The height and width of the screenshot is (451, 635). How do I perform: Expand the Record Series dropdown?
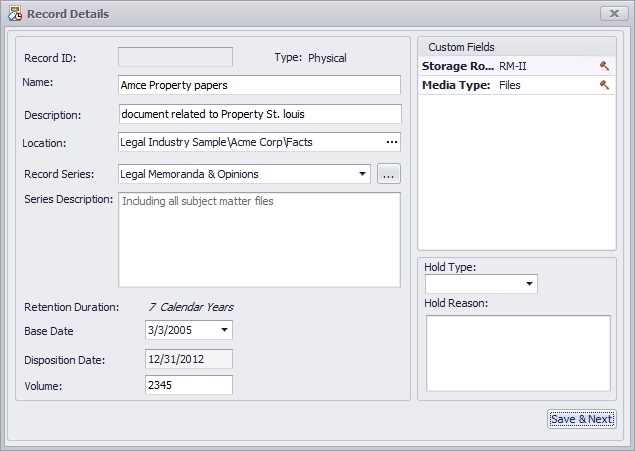tap(361, 174)
